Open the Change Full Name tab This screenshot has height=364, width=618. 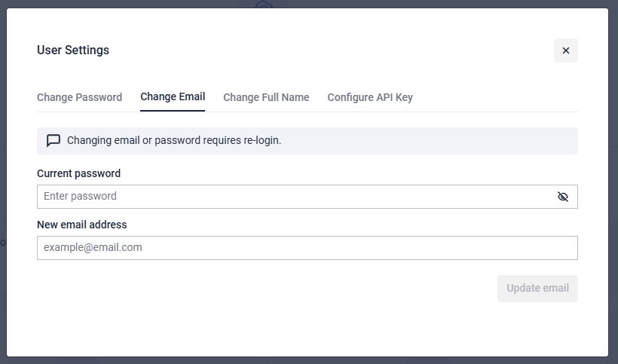266,97
